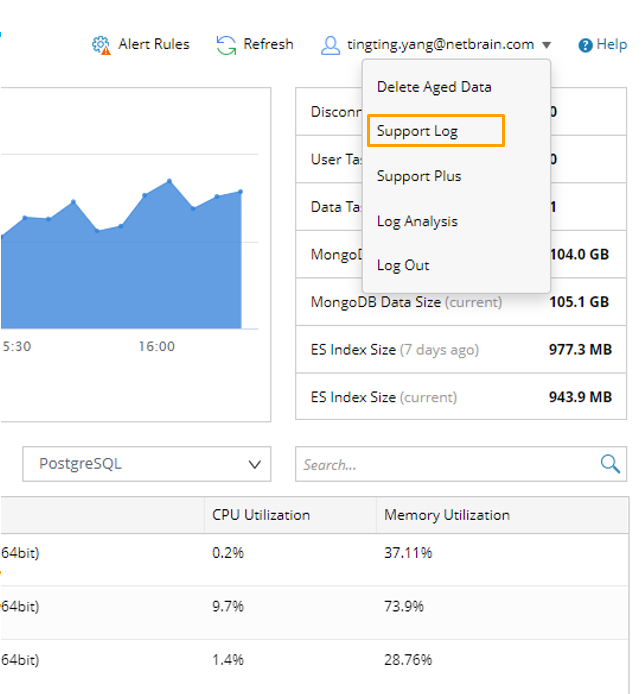643x694 pixels.
Task: Click Log Out in user menu
Action: [403, 265]
